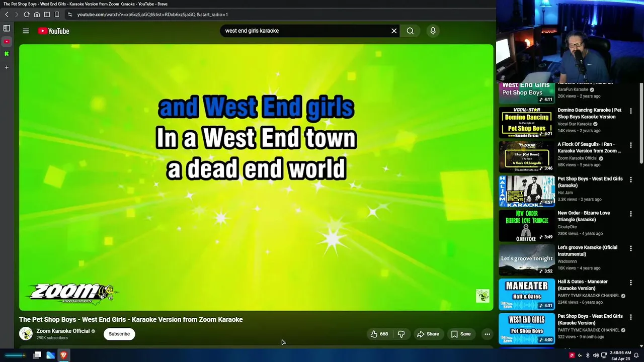Open options menu for Let's groove Karaoke
The height and width of the screenshot is (362, 644).
coord(630,248)
